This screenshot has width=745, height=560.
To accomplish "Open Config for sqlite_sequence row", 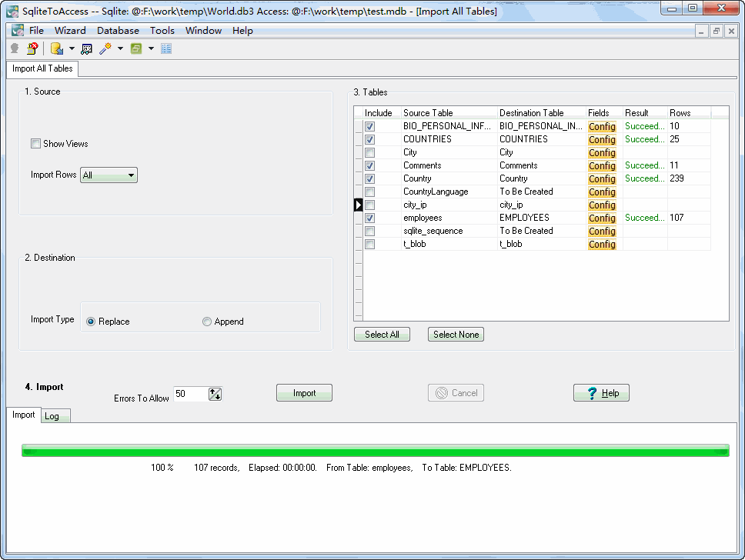I will tap(602, 231).
